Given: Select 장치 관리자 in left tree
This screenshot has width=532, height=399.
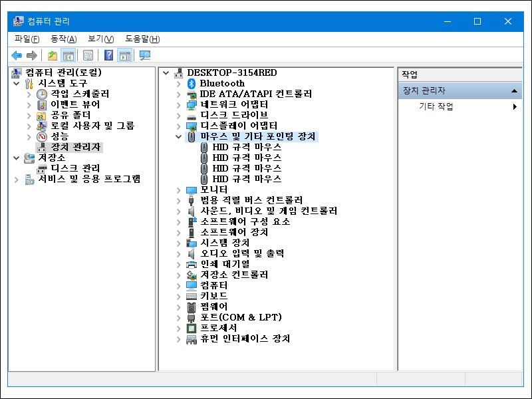Looking at the screenshot, I should [x=76, y=147].
